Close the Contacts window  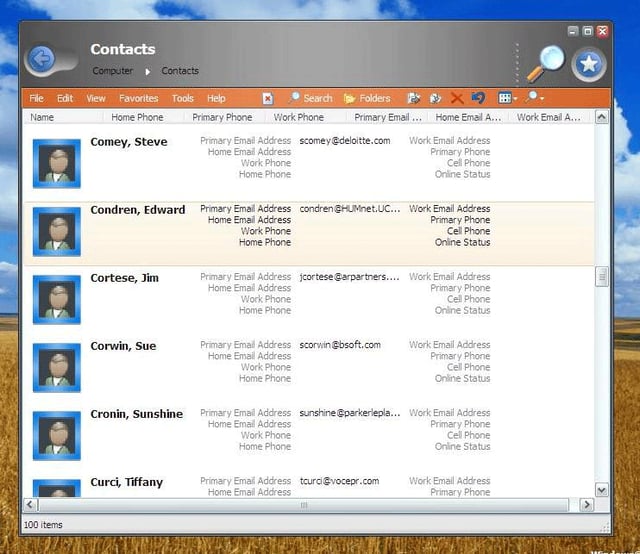[602, 31]
